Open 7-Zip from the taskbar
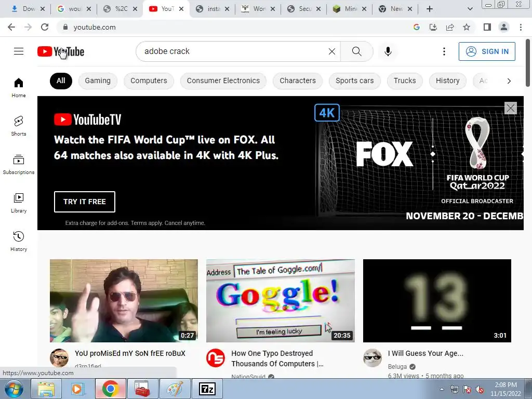The width and height of the screenshot is (532, 399). [207, 389]
